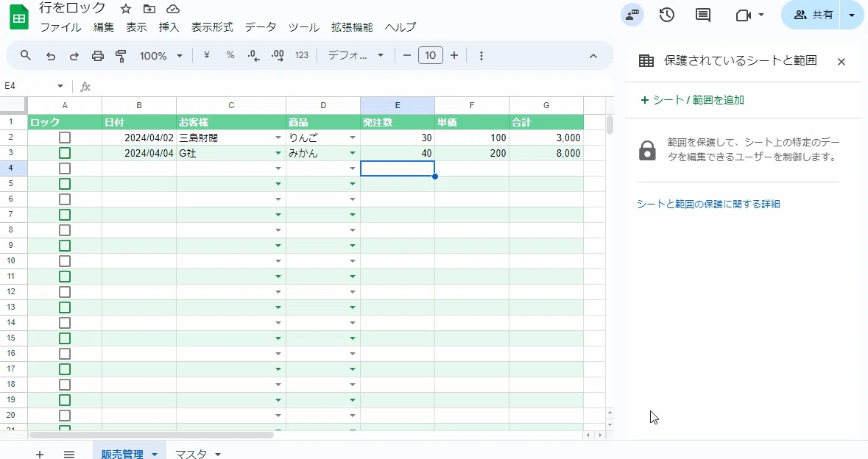Open the Google Sheets home icon

click(x=19, y=17)
